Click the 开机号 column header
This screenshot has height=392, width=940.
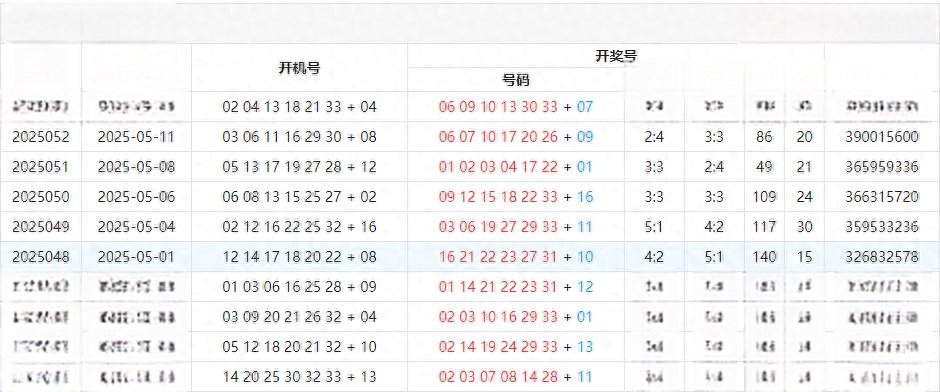(x=299, y=68)
